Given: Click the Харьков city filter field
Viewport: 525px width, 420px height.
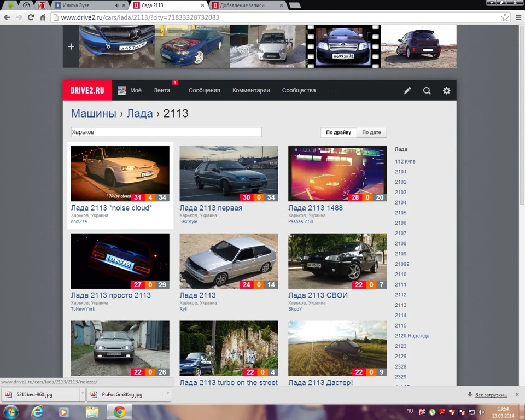Looking at the screenshot, I should [x=166, y=132].
